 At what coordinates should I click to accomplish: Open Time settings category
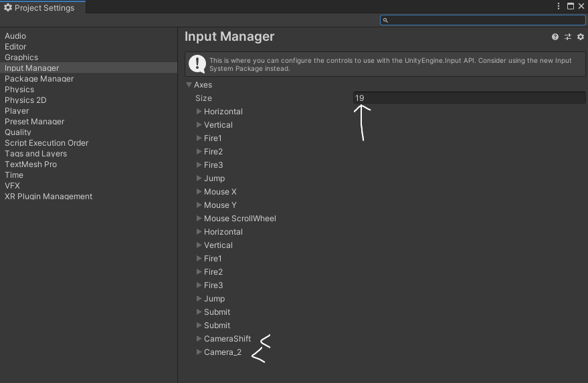pyautogui.click(x=14, y=175)
